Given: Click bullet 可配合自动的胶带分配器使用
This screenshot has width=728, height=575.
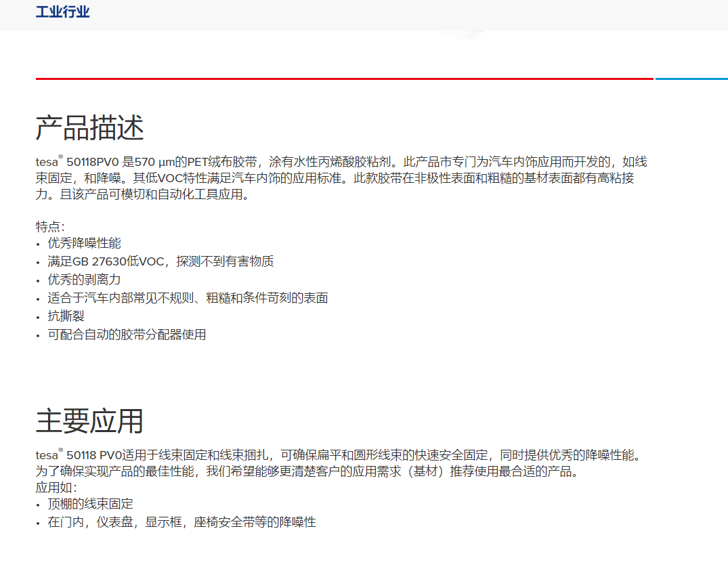Looking at the screenshot, I should pyautogui.click(x=127, y=335).
